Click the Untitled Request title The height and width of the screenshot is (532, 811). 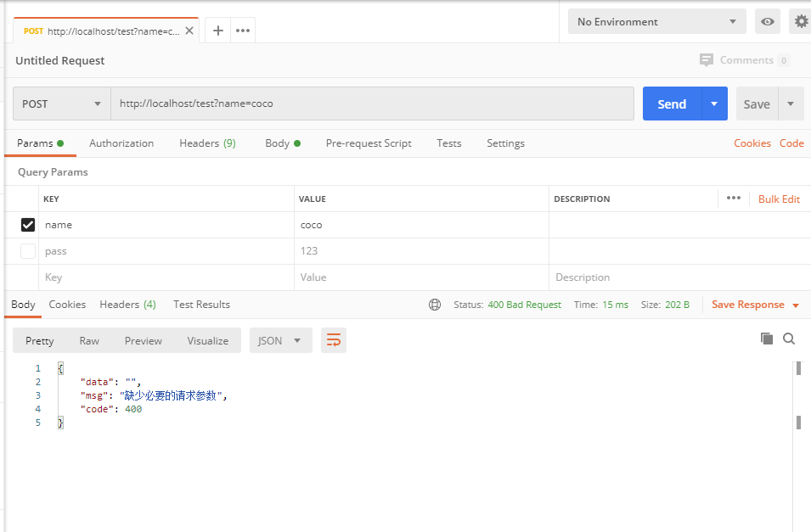pyautogui.click(x=60, y=60)
